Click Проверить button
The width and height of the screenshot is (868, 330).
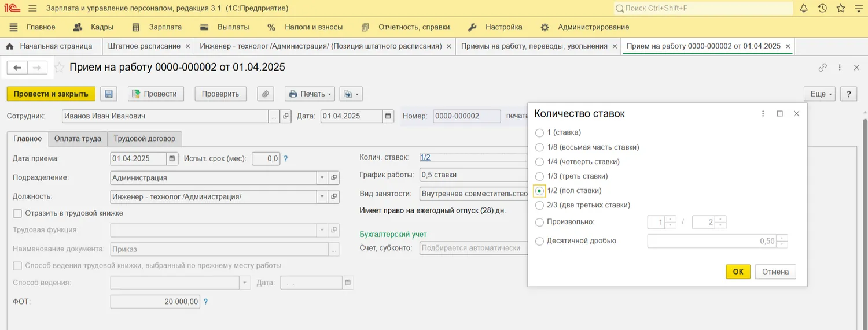click(x=220, y=94)
